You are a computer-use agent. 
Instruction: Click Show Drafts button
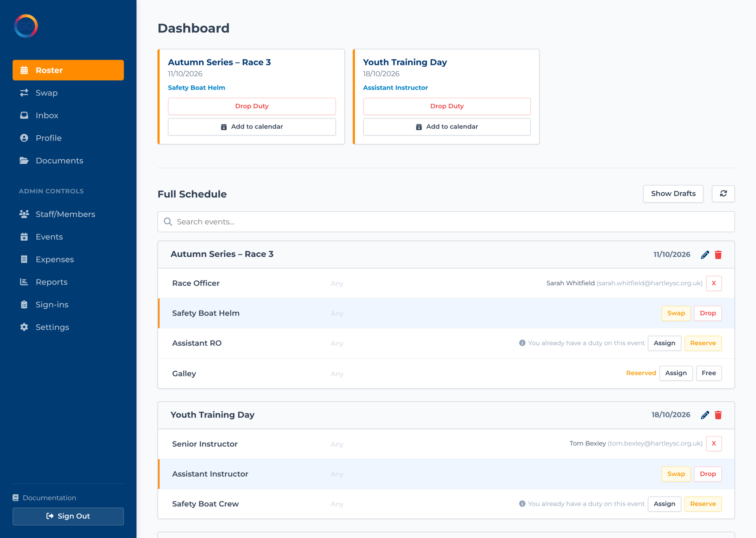coord(673,194)
